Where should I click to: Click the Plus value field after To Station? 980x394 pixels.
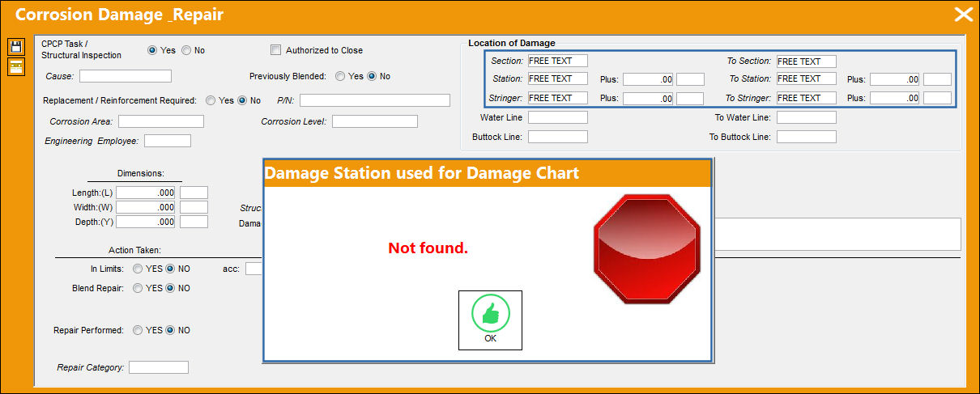[x=895, y=79]
